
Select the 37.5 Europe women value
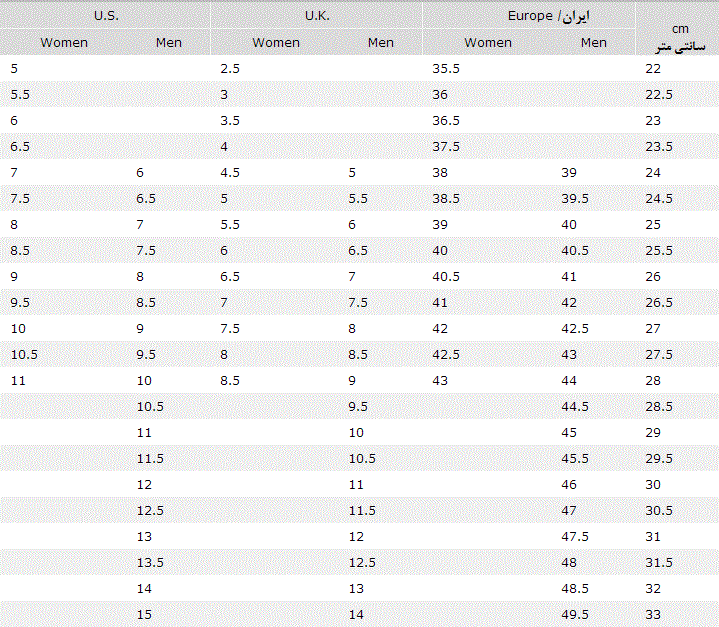[446, 147]
